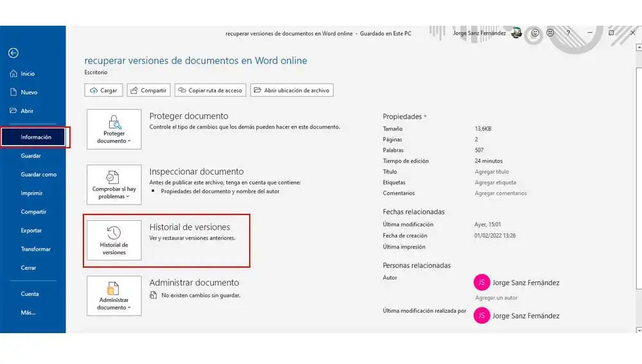This screenshot has width=642, height=364.
Task: Click the help question mark icon
Action: [x=568, y=33]
